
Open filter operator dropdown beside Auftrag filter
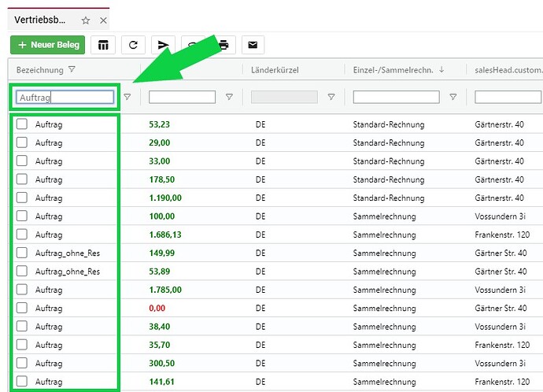click(x=127, y=97)
